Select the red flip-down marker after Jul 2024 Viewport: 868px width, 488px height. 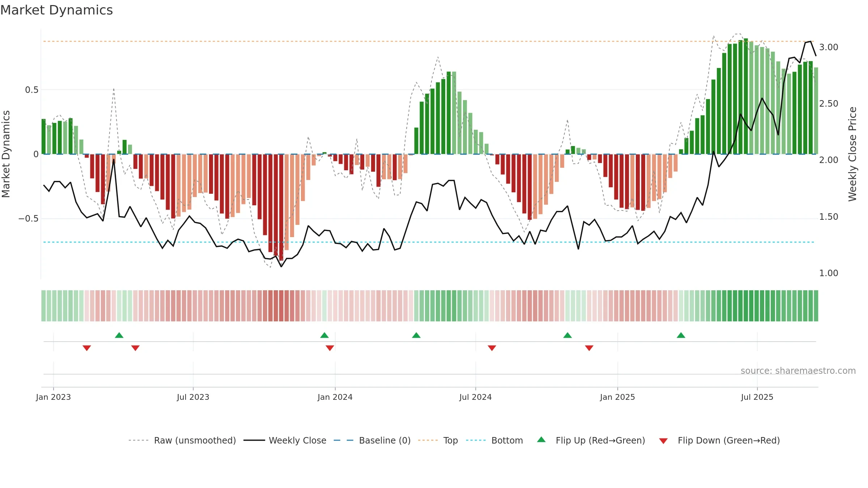coord(492,348)
